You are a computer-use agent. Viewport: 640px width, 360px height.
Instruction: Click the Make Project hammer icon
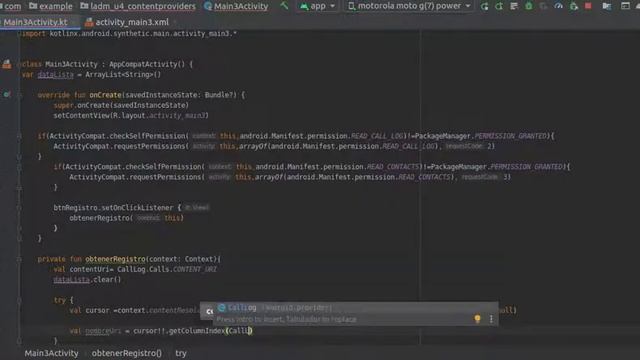(284, 6)
